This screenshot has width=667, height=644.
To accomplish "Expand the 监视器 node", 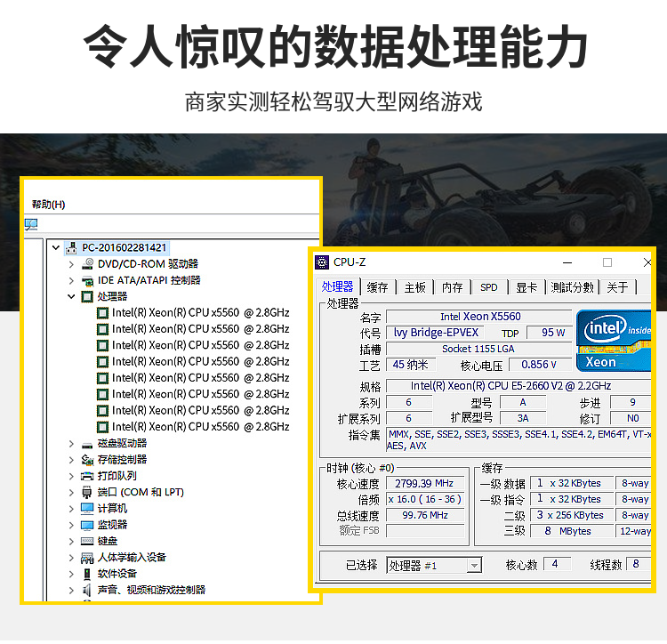I will 71,526.
